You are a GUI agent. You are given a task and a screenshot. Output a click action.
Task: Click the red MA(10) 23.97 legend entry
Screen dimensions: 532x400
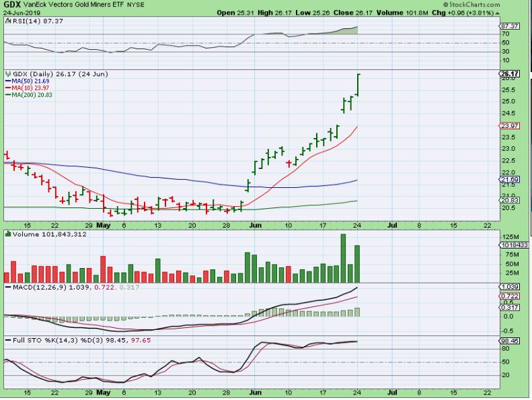[28, 88]
